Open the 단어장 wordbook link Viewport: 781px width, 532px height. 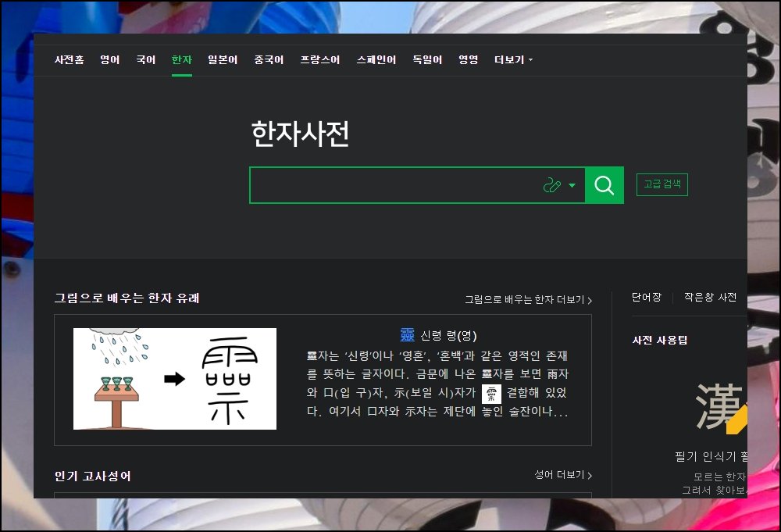(647, 298)
